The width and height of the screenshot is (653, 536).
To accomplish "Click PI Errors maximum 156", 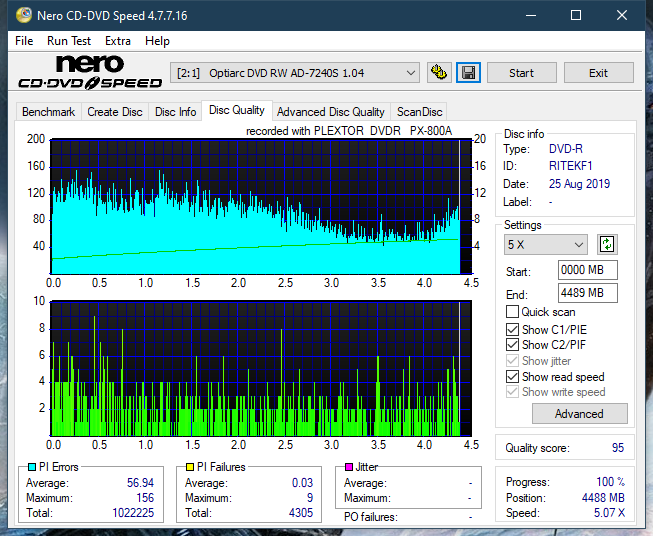I will pyautogui.click(x=145, y=498).
